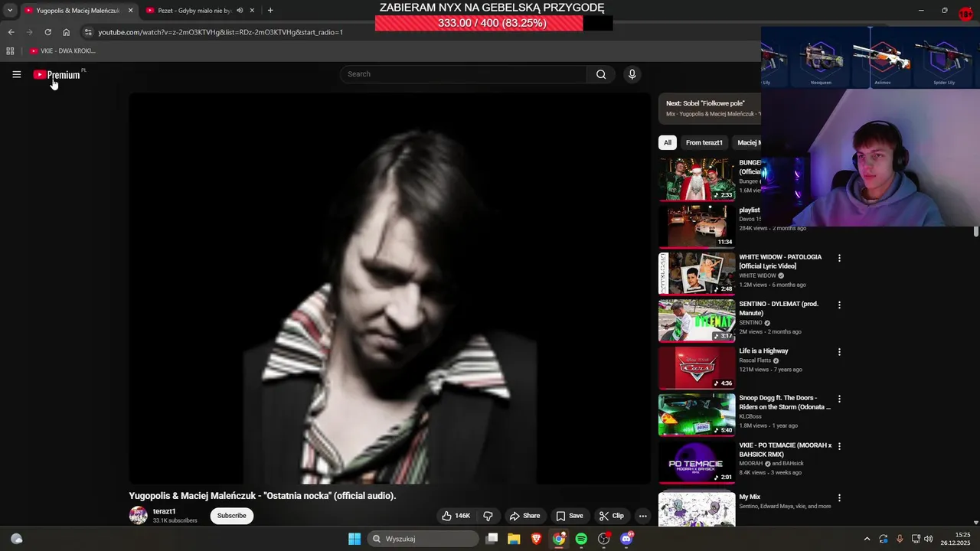
Task: Open options menu for Life is a Highway
Action: [x=839, y=352]
